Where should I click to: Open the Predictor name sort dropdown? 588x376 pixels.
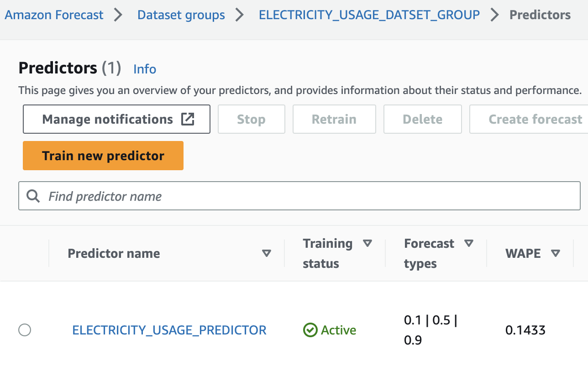[x=266, y=253]
